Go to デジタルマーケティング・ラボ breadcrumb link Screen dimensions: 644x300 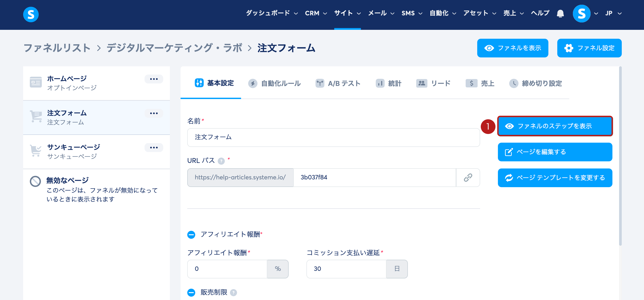click(x=174, y=48)
